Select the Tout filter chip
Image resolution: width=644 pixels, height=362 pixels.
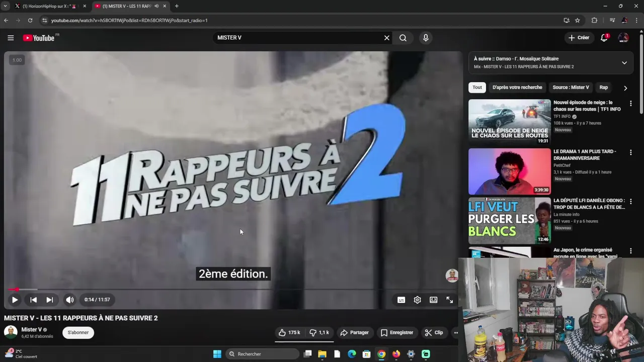click(477, 87)
